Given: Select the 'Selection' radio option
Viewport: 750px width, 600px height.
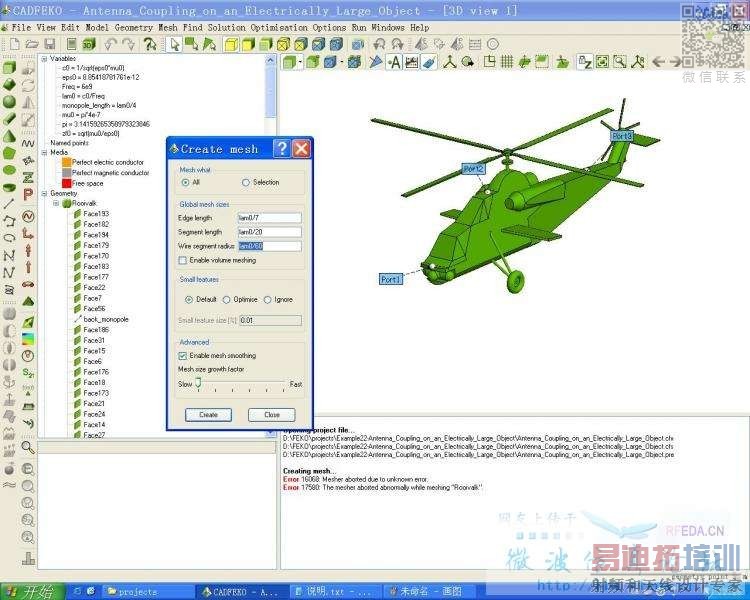Looking at the screenshot, I should [246, 182].
